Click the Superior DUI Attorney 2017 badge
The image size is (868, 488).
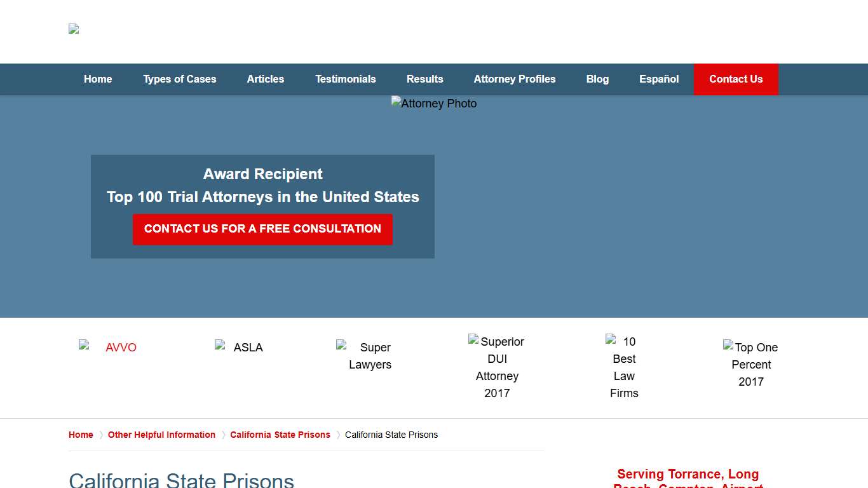tap(497, 367)
